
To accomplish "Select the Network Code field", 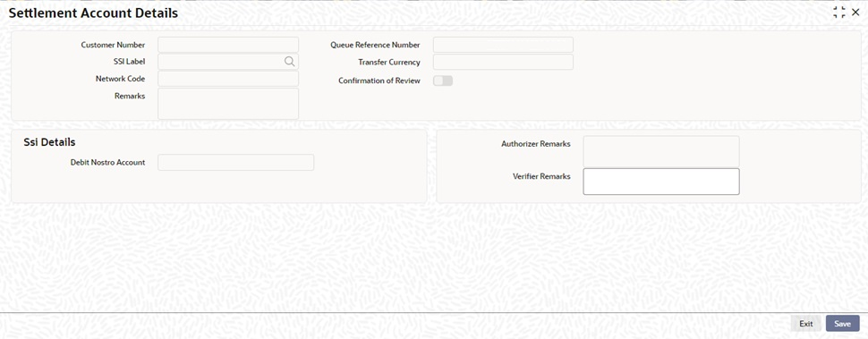I will pos(228,79).
